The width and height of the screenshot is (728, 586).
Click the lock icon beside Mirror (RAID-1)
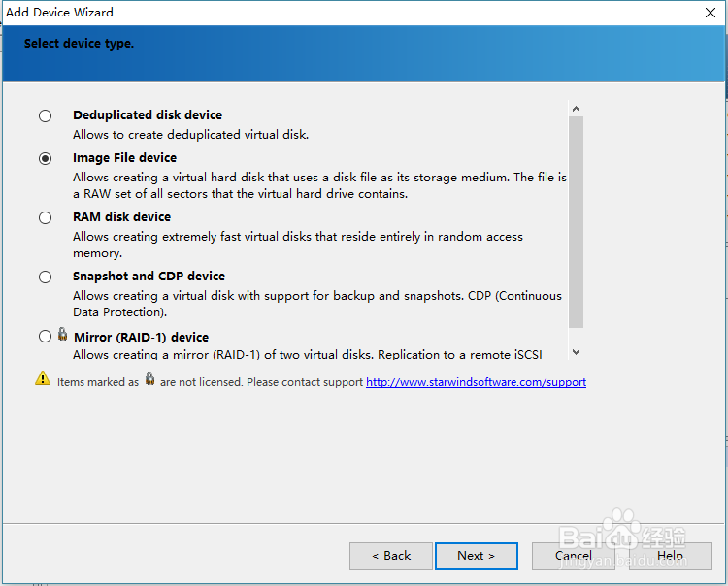coord(62,335)
